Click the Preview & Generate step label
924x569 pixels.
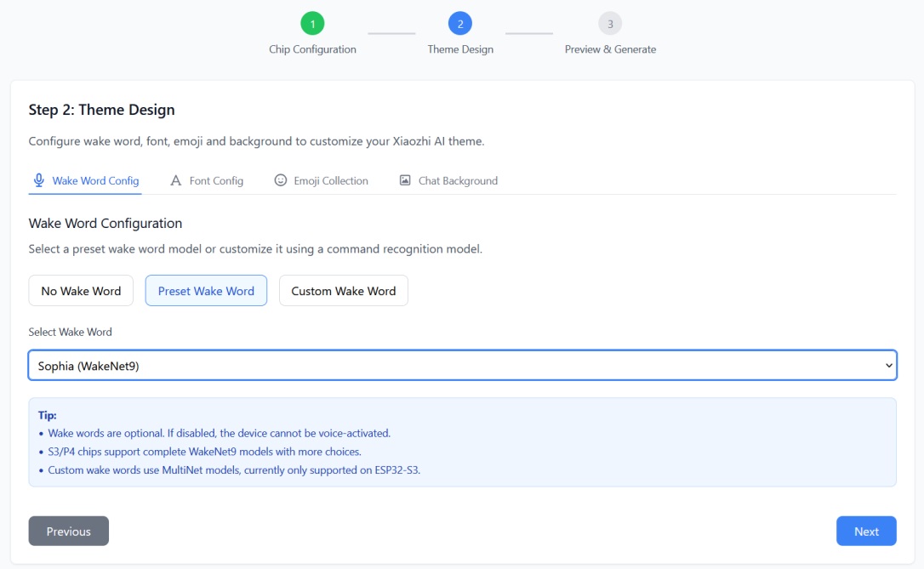pyautogui.click(x=610, y=49)
